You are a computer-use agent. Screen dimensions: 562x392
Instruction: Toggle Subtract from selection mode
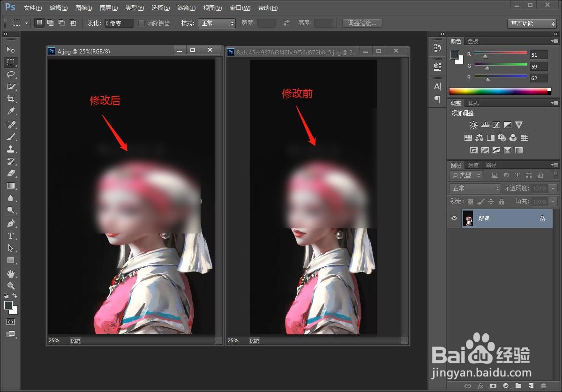click(x=62, y=23)
